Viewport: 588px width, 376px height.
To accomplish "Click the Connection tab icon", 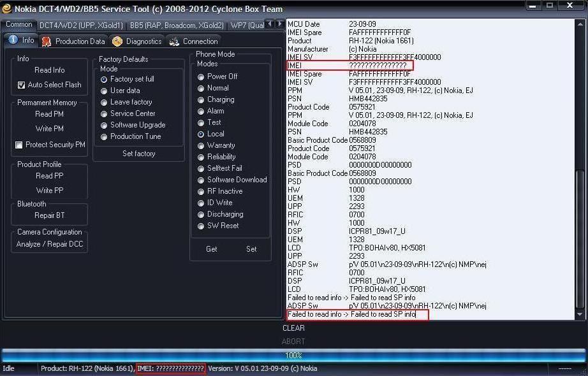I will [174, 41].
